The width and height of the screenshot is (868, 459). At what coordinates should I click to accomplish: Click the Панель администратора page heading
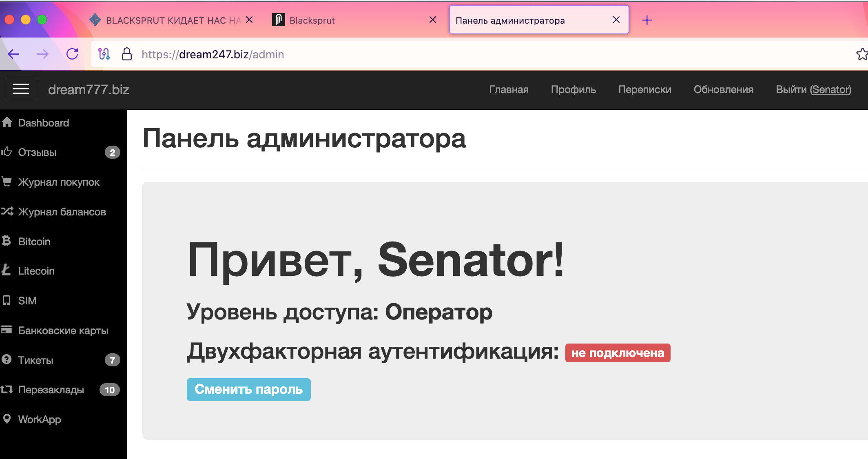pos(304,139)
